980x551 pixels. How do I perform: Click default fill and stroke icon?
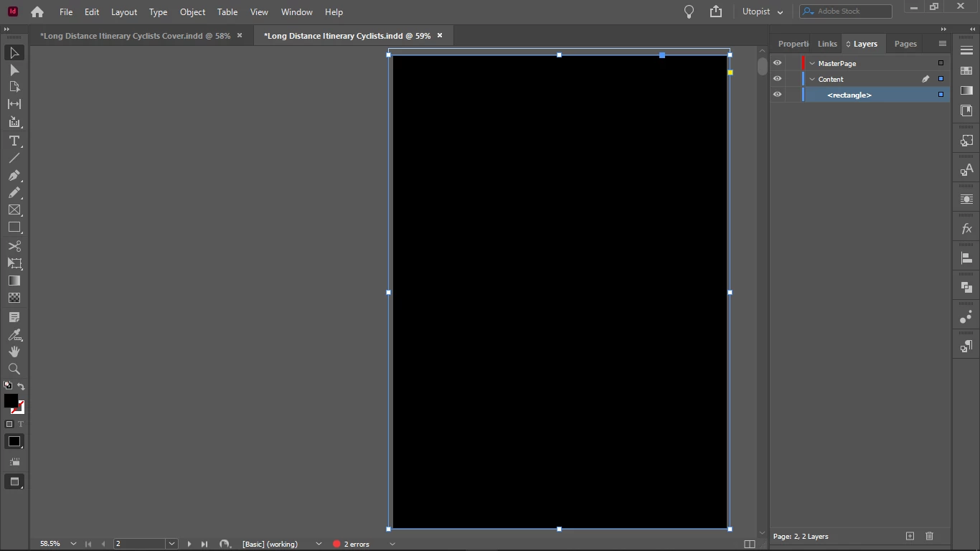(8, 386)
